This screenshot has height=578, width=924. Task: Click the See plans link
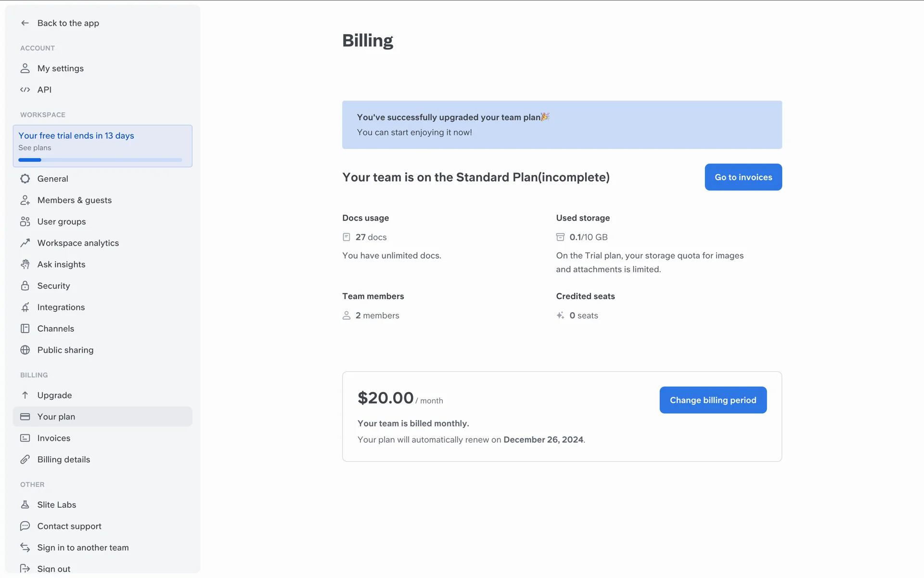point(35,148)
